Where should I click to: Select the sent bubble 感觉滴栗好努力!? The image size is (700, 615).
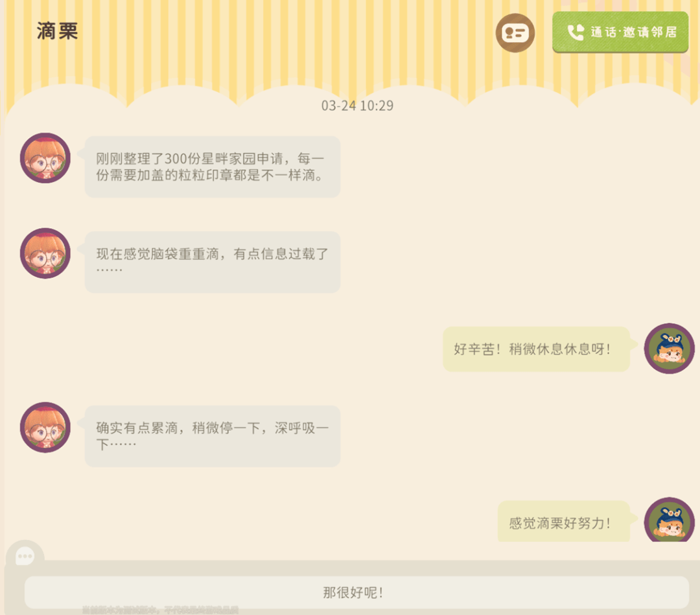(564, 521)
